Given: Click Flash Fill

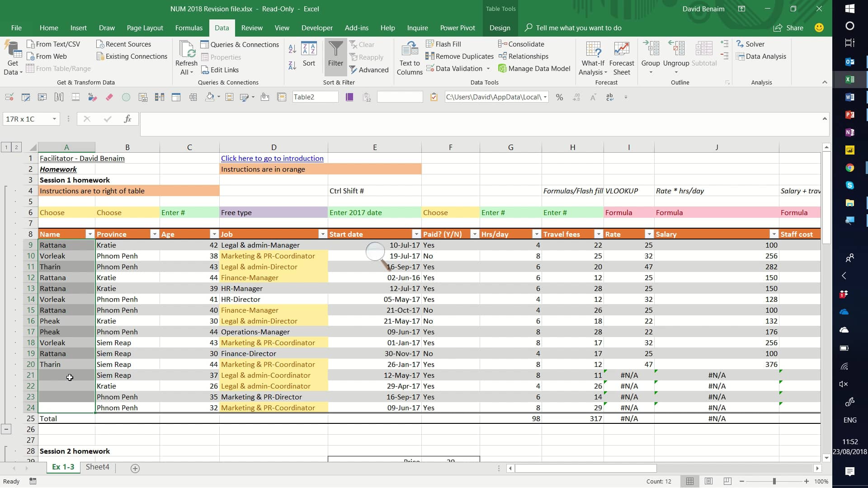Looking at the screenshot, I should [443, 44].
